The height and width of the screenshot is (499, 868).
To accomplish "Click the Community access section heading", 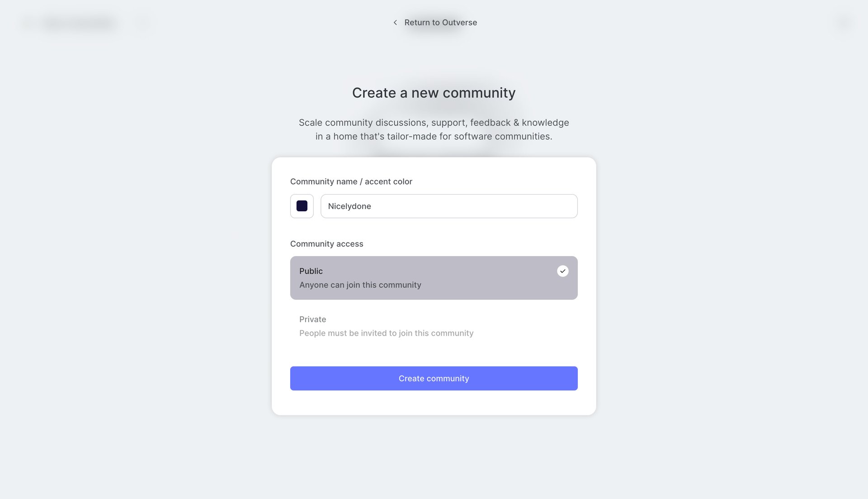I will pyautogui.click(x=326, y=243).
